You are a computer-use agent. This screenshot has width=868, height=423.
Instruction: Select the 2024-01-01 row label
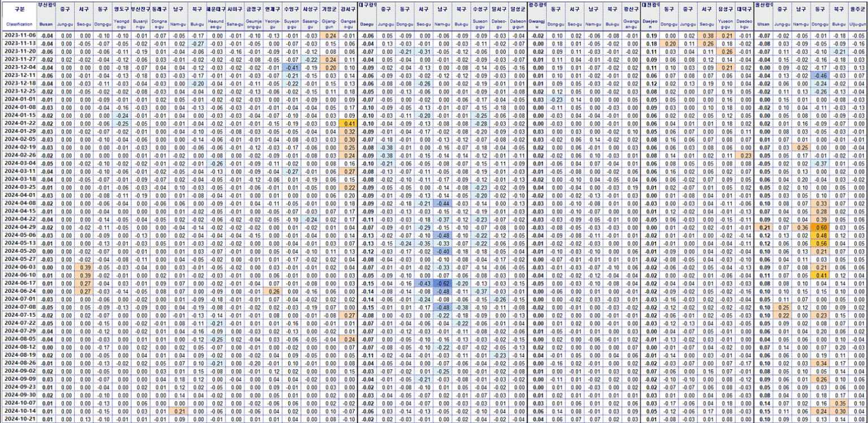[x=18, y=99]
